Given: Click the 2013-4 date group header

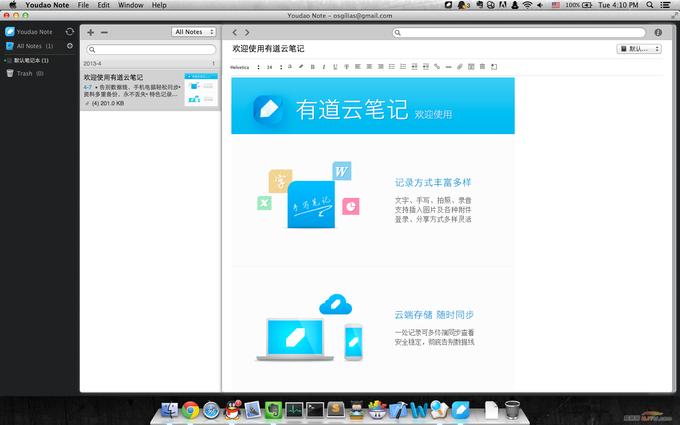Looking at the screenshot, I should click(x=150, y=63).
